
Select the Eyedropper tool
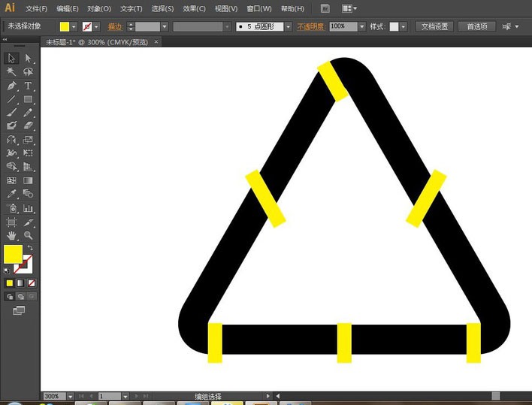[12, 194]
